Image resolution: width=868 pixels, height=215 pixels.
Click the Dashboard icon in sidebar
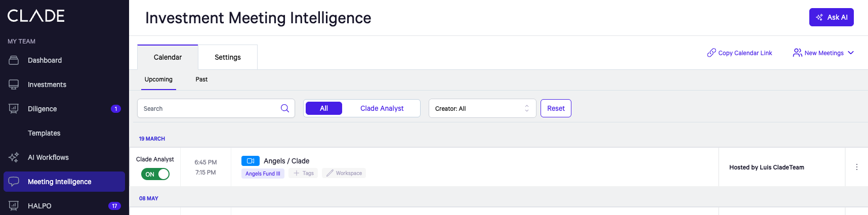14,60
